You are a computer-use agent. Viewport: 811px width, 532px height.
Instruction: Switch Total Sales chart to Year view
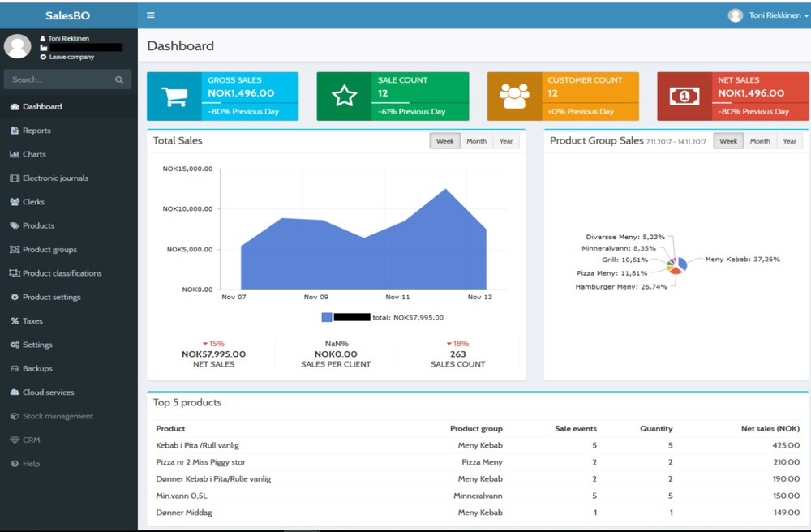pos(506,141)
